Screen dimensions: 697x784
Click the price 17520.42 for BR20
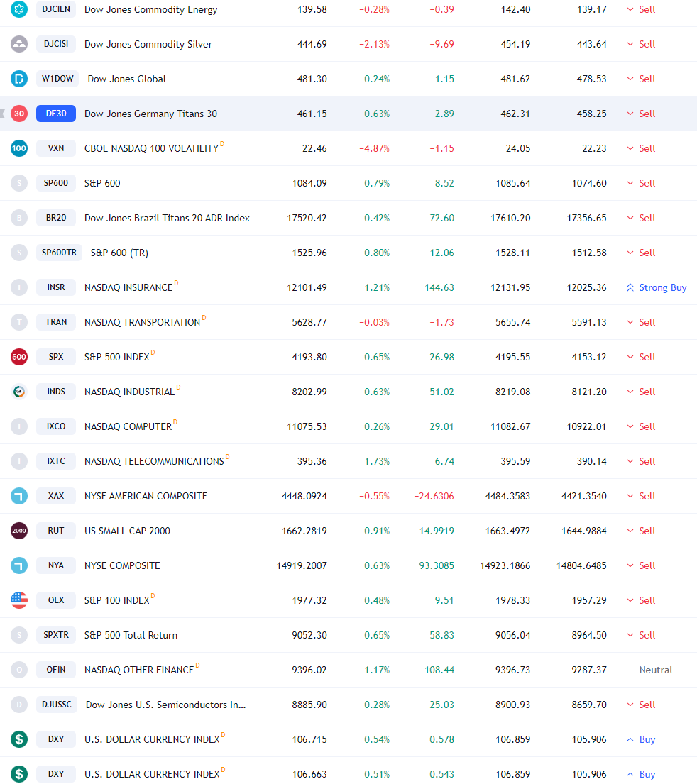point(307,218)
